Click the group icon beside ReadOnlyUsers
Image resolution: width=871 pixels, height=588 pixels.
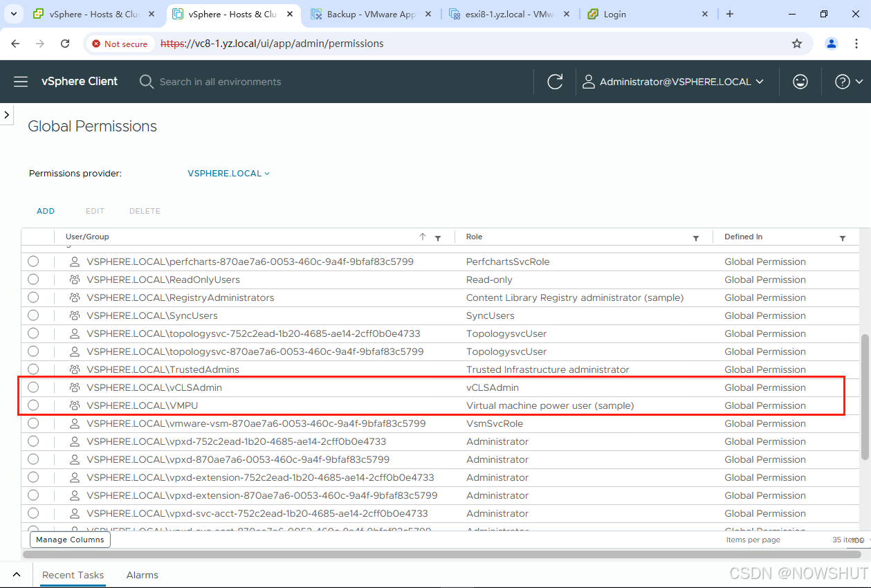[x=75, y=279]
